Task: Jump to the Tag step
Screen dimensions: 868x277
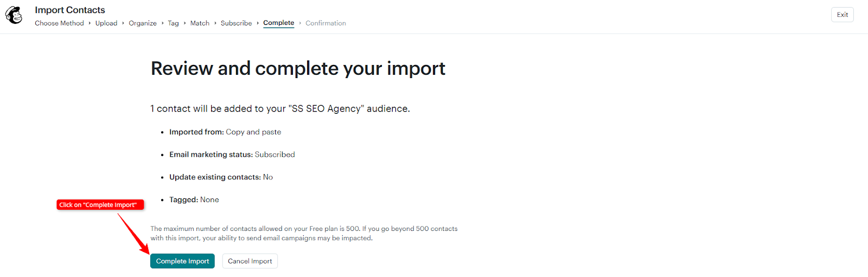Action: coord(173,23)
